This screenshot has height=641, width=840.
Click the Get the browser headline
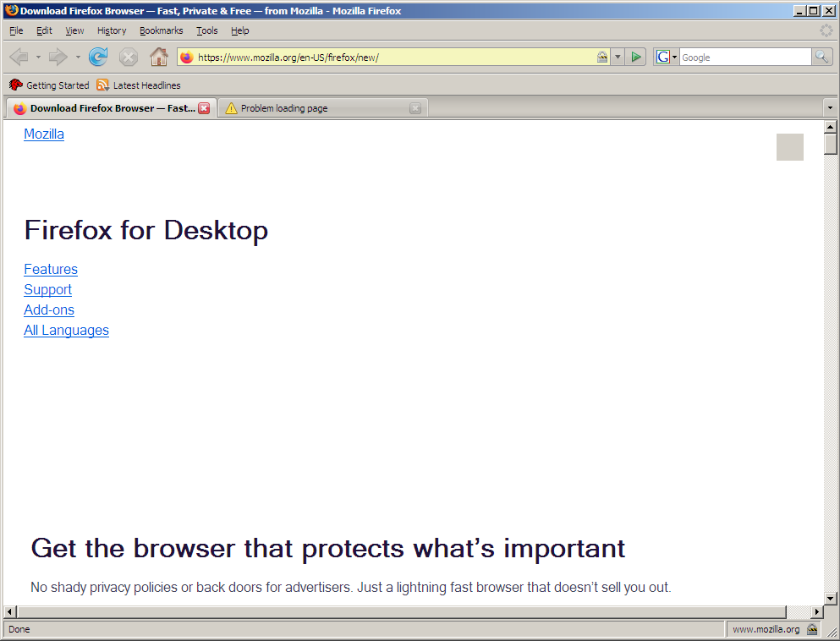tap(328, 548)
